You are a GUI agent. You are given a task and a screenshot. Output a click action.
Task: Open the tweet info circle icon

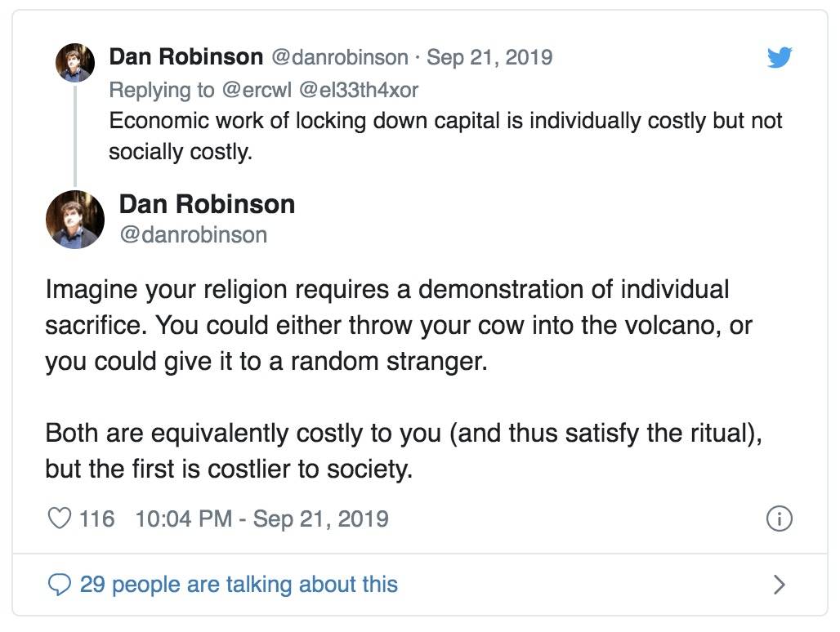click(x=779, y=519)
